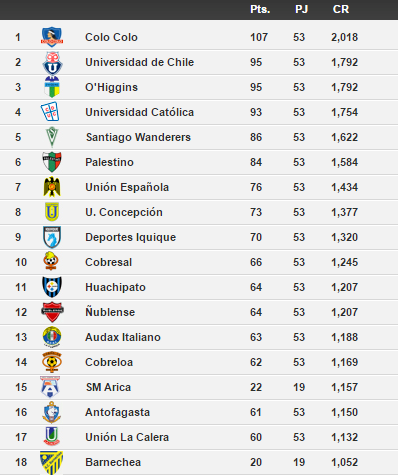Screen dimensions: 398x475
Task: Click the Universidad Católica crest
Action: tap(50, 112)
